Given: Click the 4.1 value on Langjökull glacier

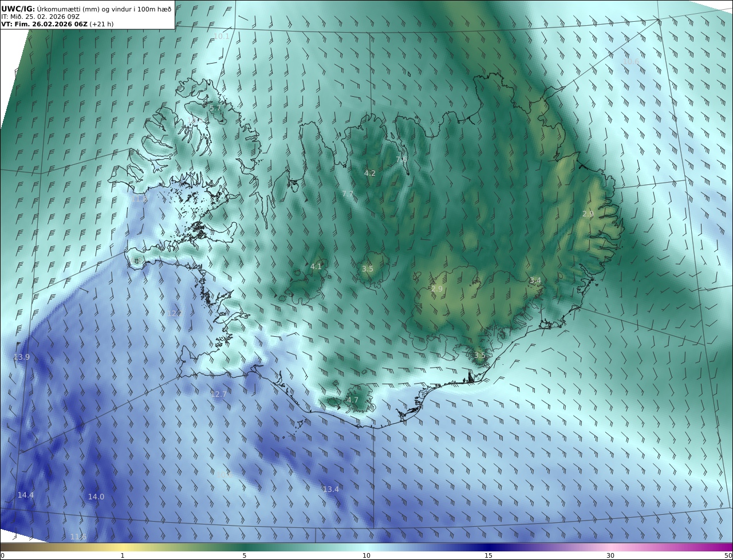Looking at the screenshot, I should (316, 267).
